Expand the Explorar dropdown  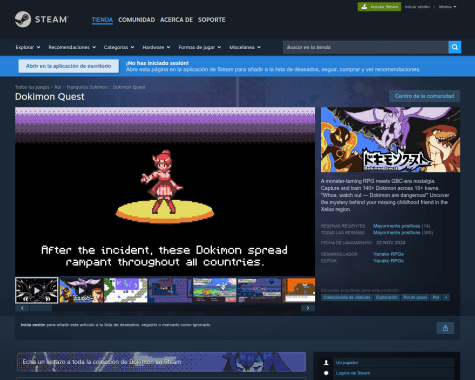28,47
